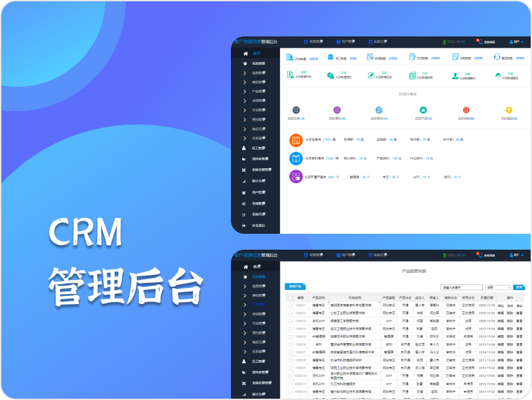Click the 总的任务 circle icon on dashboard
Screen dimensions: 532x400
pyautogui.click(x=295, y=109)
